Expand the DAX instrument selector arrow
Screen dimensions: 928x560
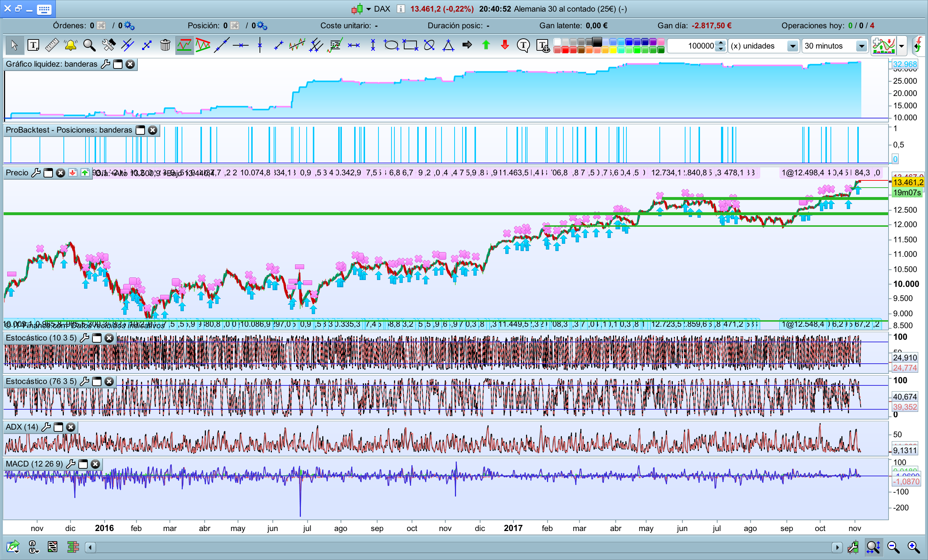[x=368, y=9]
